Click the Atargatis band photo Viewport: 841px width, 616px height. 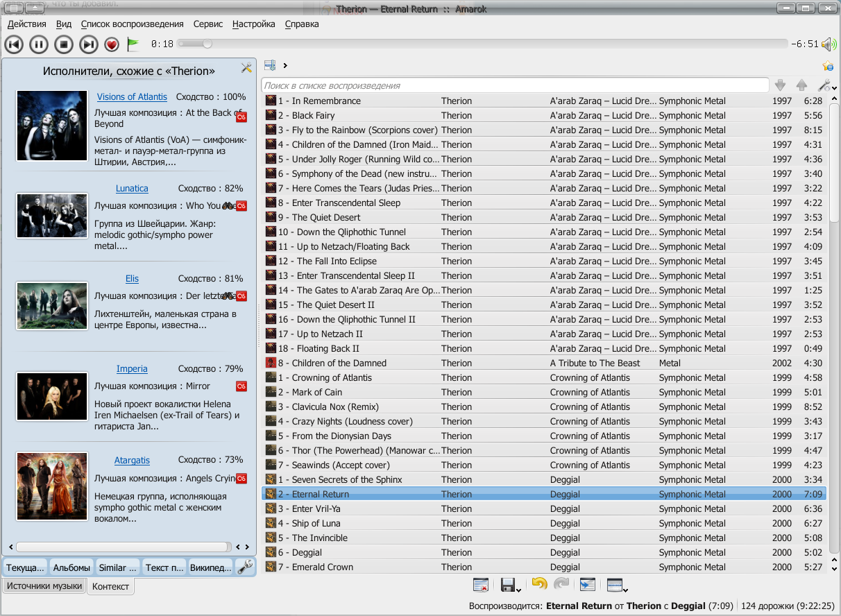pos(53,486)
